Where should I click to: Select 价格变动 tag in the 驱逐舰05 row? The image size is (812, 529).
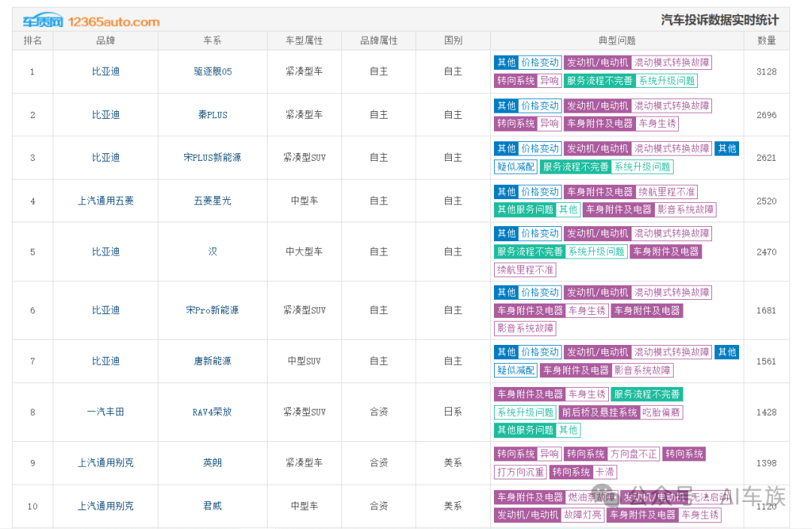pos(540,62)
